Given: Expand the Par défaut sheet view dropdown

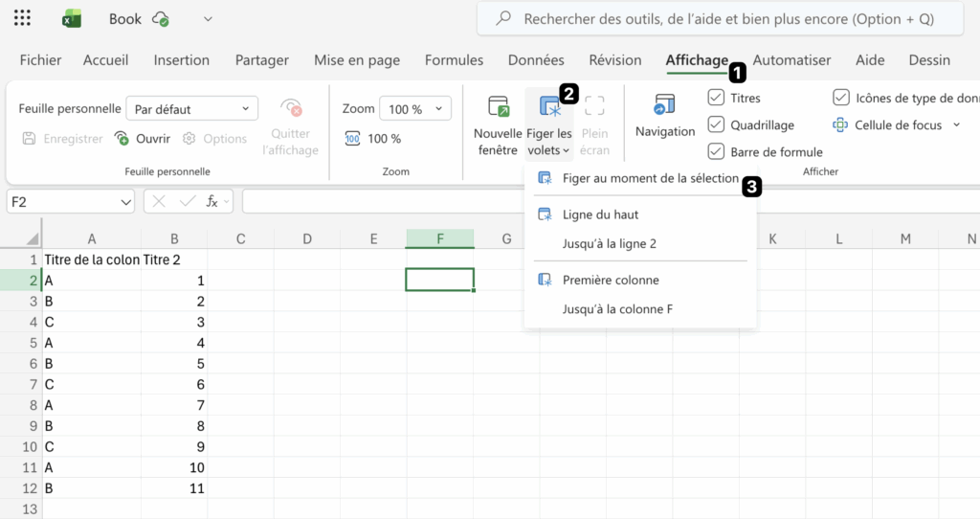Looking at the screenshot, I should tap(245, 109).
